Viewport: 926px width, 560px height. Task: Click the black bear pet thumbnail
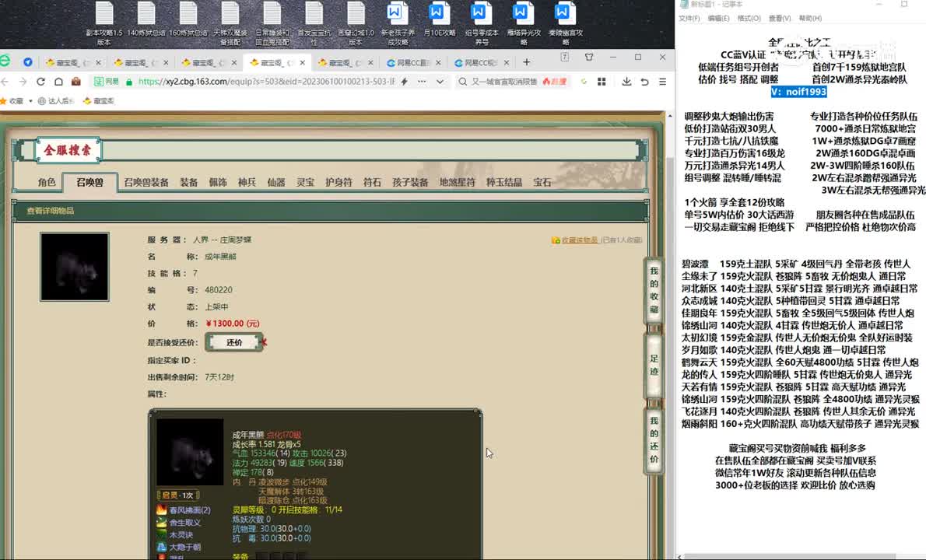point(75,267)
